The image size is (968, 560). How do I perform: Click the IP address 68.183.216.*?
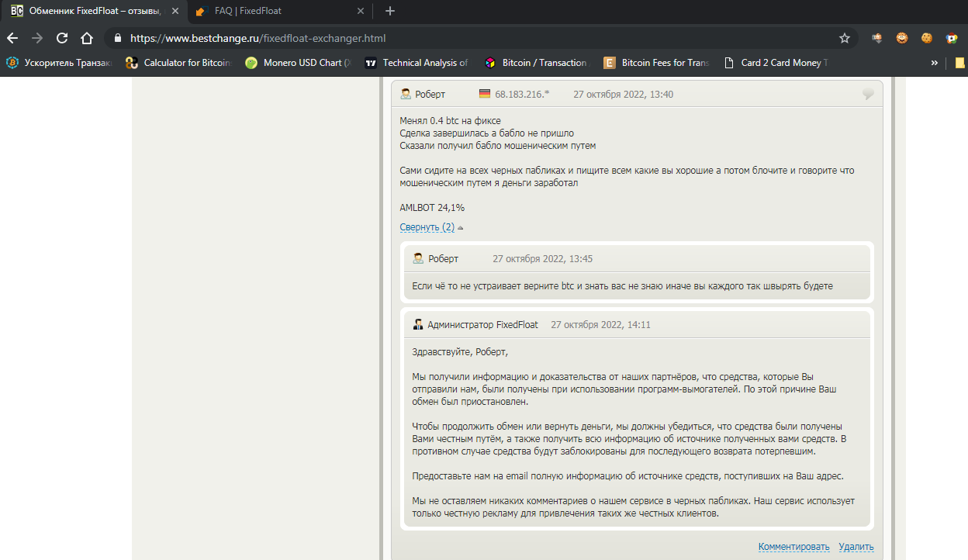(522, 95)
